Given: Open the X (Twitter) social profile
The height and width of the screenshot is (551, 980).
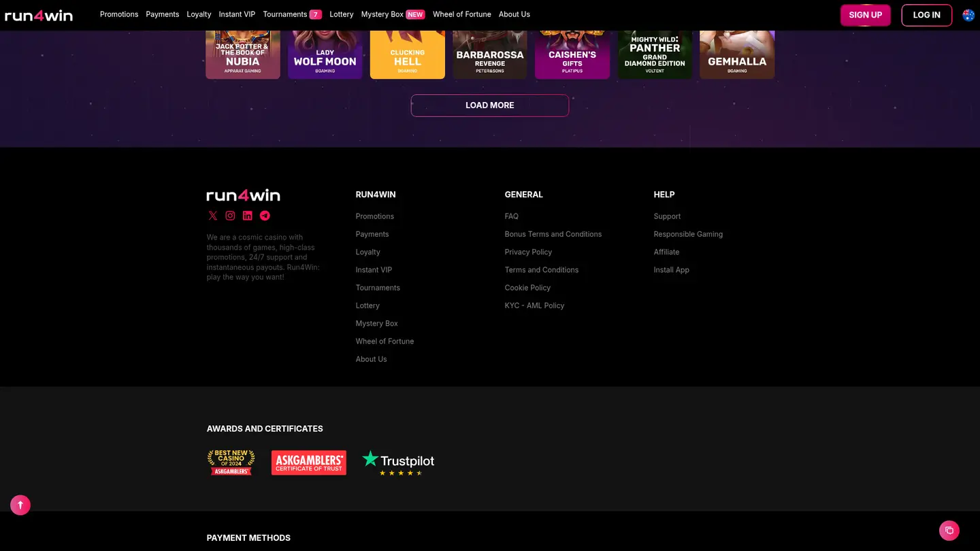Looking at the screenshot, I should click(x=213, y=216).
